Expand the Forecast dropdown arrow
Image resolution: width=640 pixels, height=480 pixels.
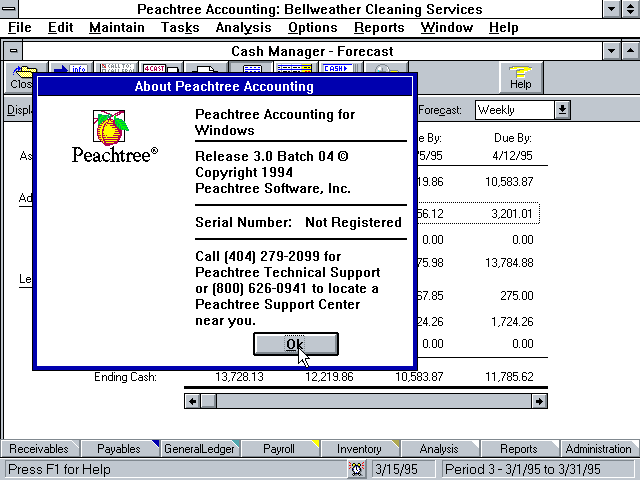click(562, 110)
